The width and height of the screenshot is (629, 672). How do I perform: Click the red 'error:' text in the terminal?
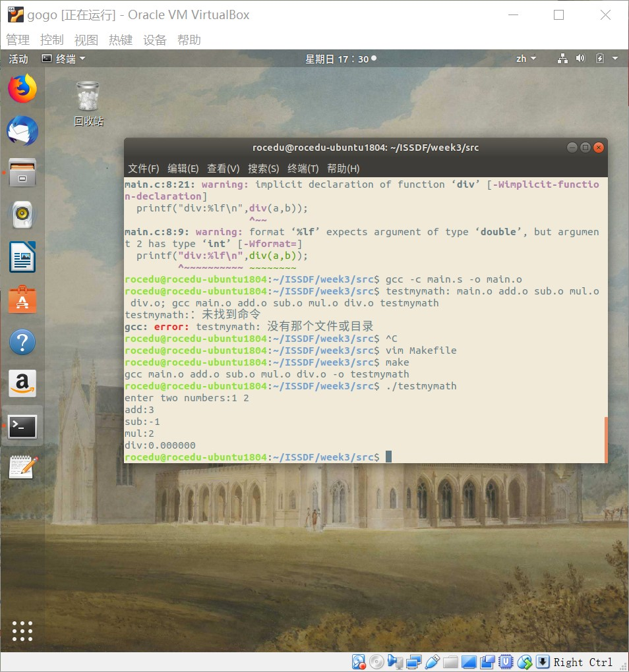tap(171, 327)
